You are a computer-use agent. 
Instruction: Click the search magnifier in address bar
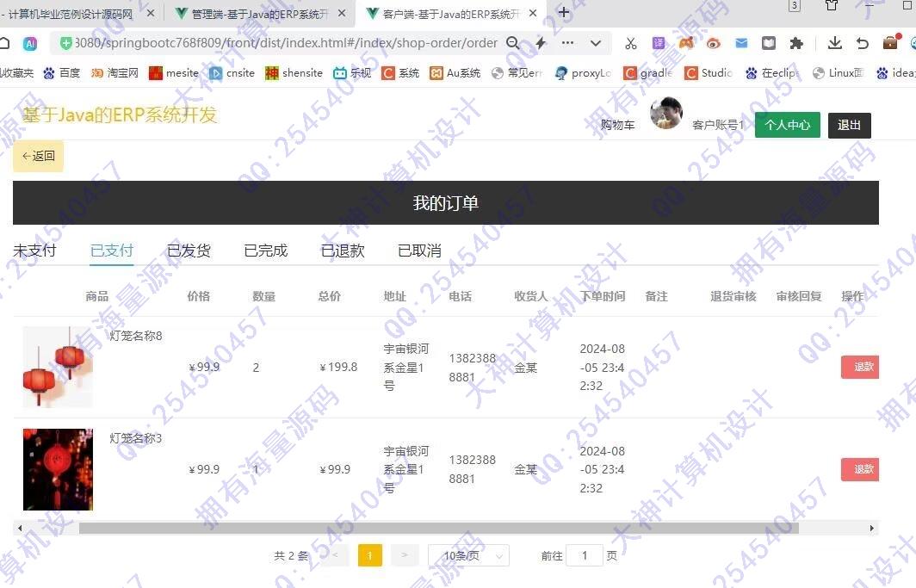512,43
